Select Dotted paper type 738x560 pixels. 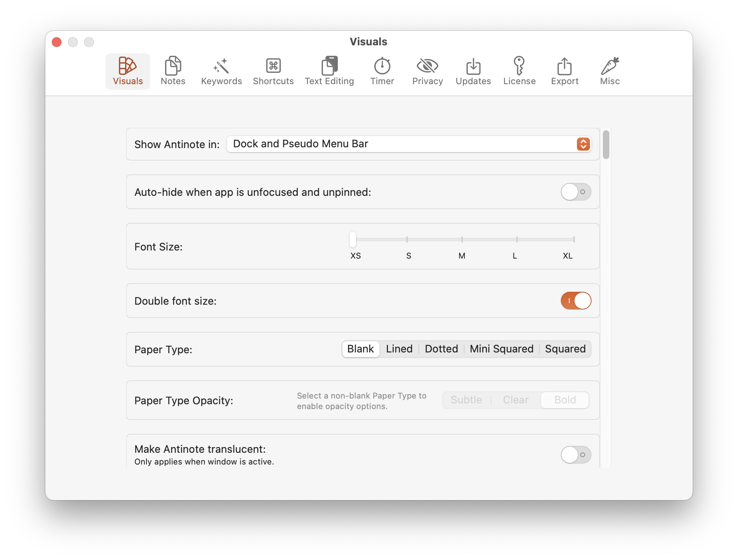pos(441,349)
